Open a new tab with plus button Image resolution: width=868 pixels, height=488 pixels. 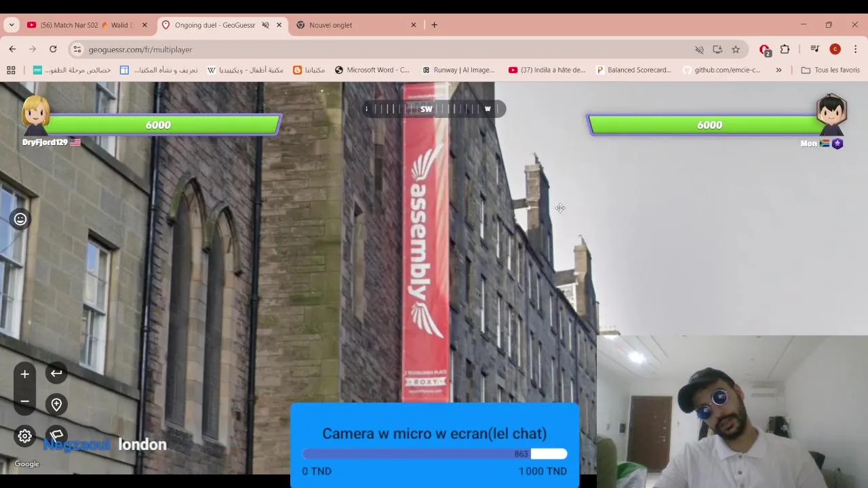[x=434, y=25]
